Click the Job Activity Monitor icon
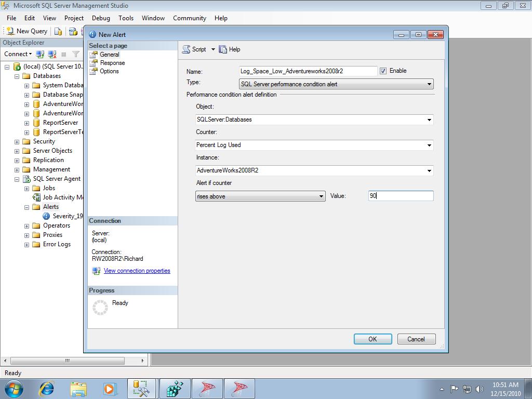Viewport: 532px width, 399px height. (36, 197)
